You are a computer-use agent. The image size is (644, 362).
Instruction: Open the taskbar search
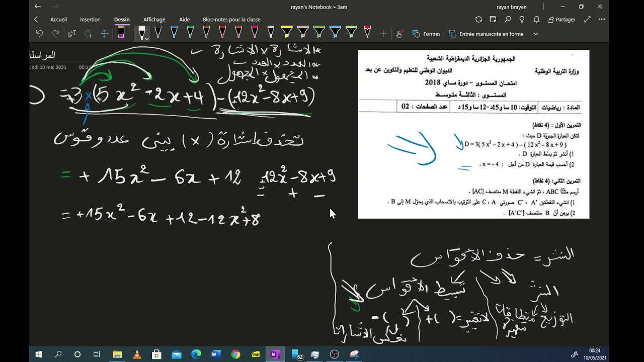coord(58,354)
